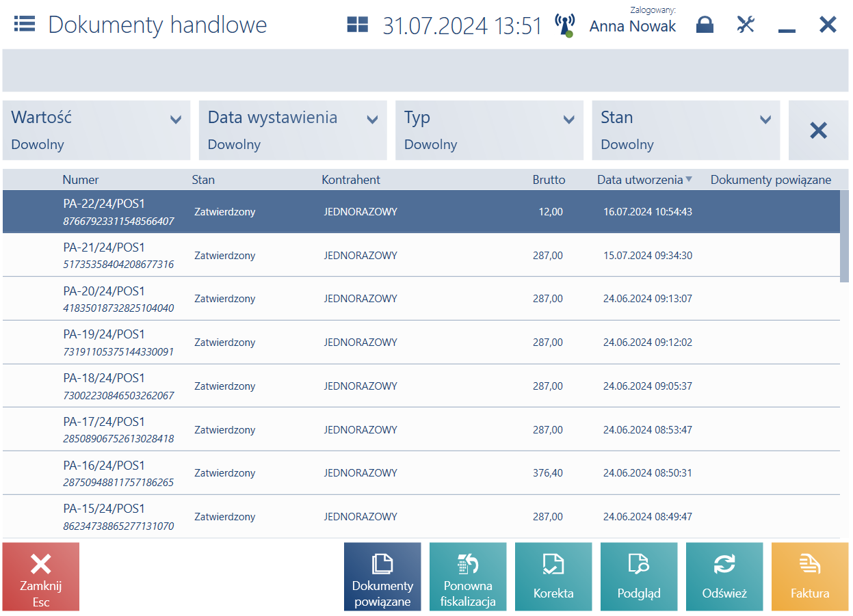Open the Typ filter dropdown

tap(489, 130)
